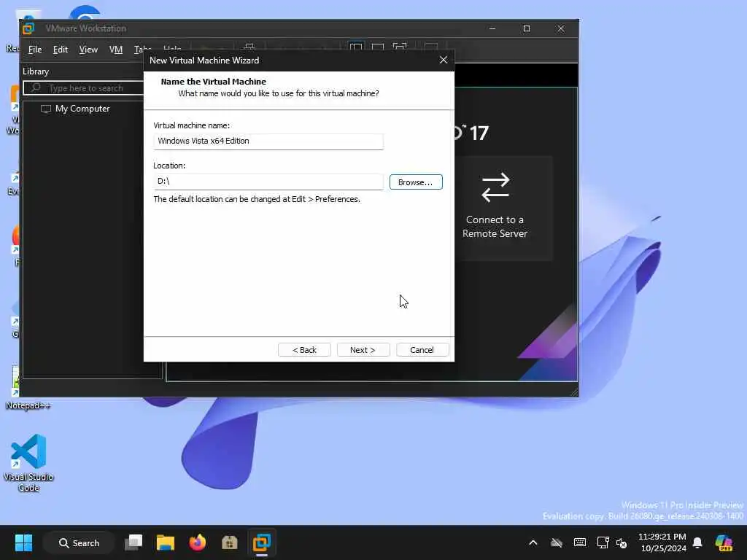Screen dimensions: 747x560
Task: Click the taskbar Search box
Action: coord(79,542)
